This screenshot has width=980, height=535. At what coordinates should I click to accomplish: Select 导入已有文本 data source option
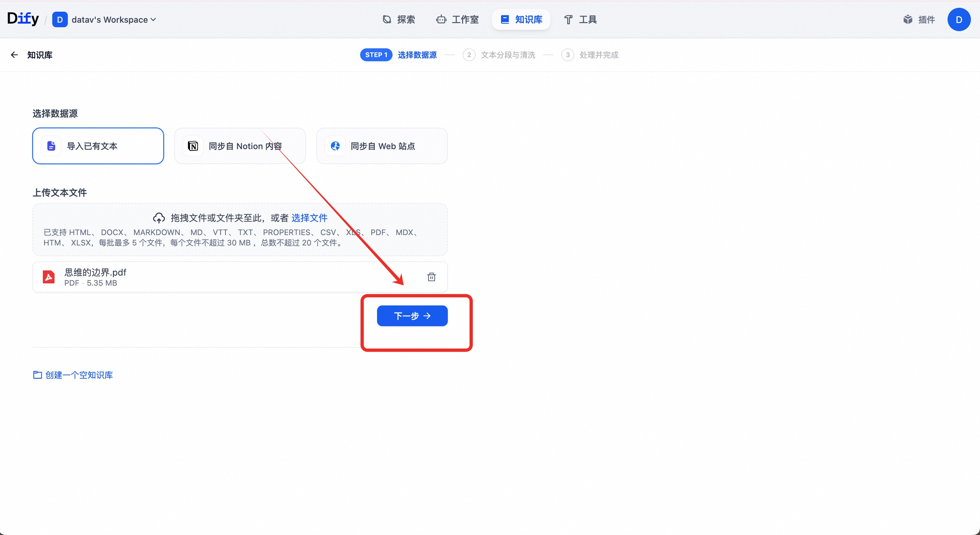[98, 146]
